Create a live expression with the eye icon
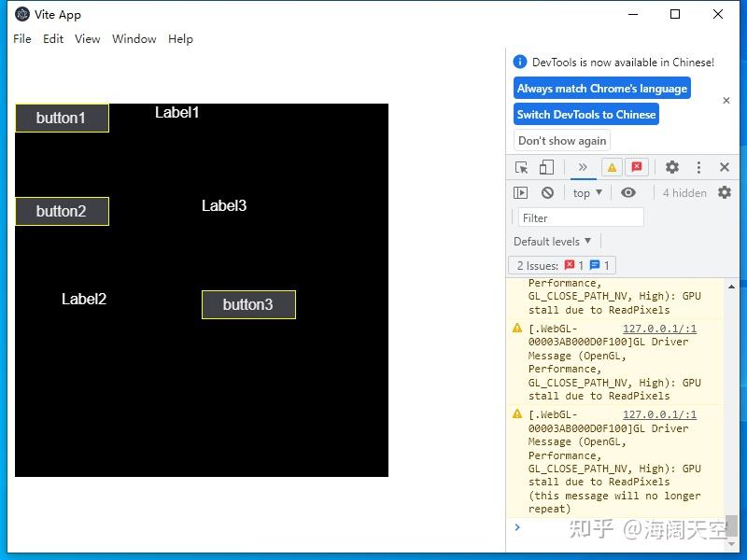Viewport: 747px width, 560px height. tap(627, 192)
